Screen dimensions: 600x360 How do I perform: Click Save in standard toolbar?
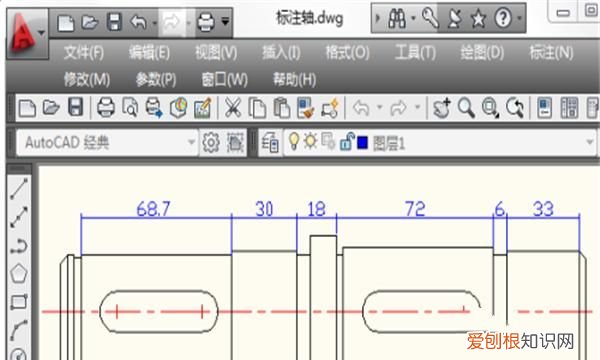(75, 107)
